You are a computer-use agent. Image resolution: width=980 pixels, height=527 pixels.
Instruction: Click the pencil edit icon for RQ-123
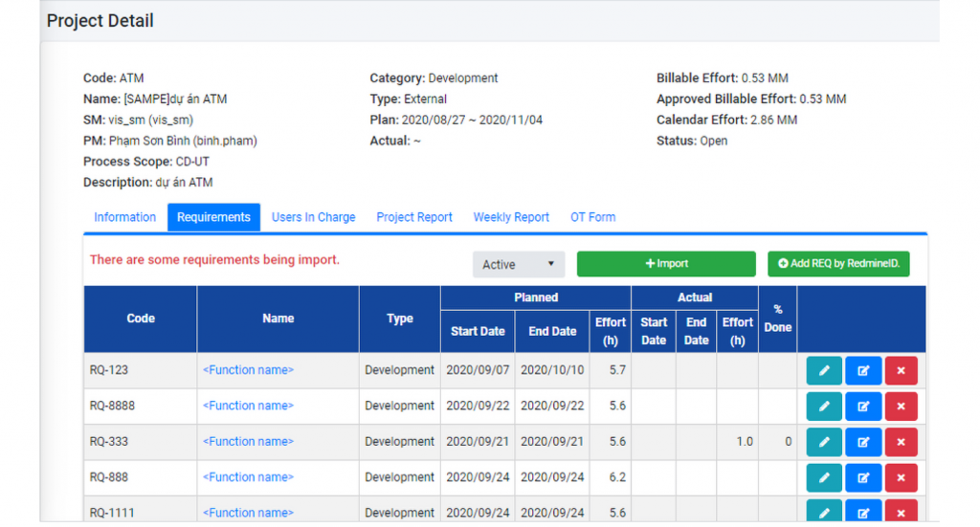point(824,370)
